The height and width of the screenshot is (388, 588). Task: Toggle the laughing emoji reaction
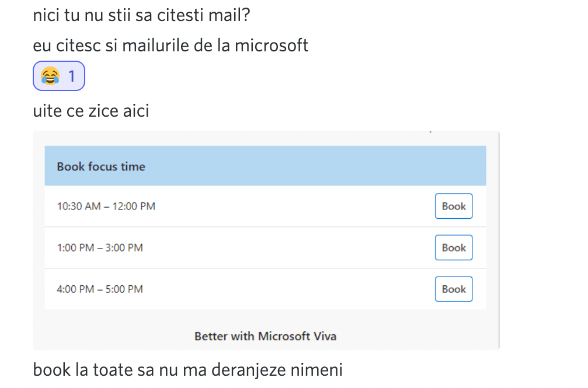coord(59,76)
